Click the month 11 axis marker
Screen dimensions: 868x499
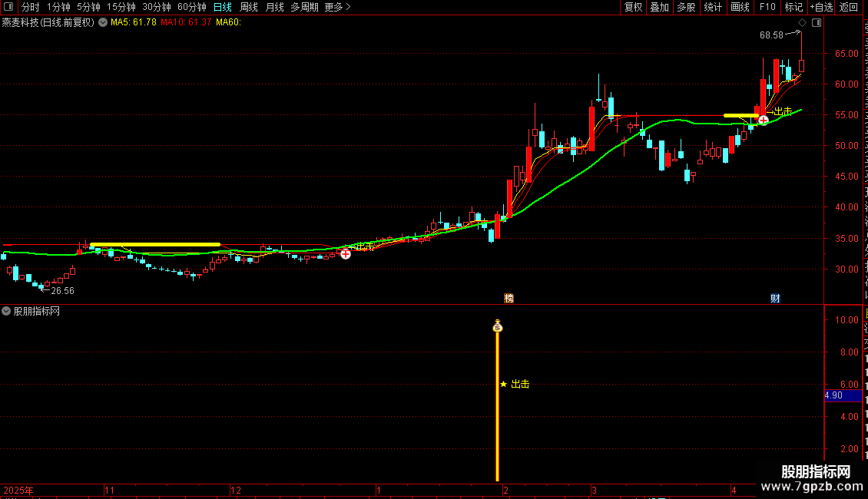[x=110, y=490]
